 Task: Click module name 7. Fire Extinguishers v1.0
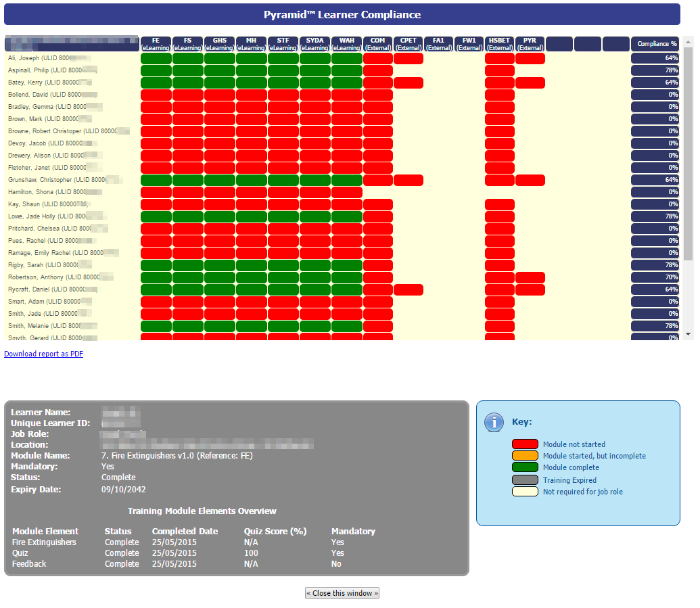click(147, 455)
